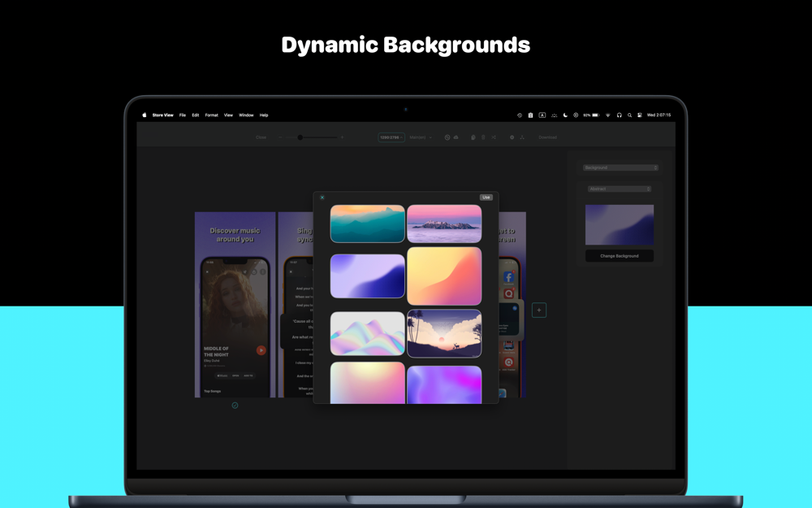
Task: Open the Format menu
Action: click(x=211, y=115)
